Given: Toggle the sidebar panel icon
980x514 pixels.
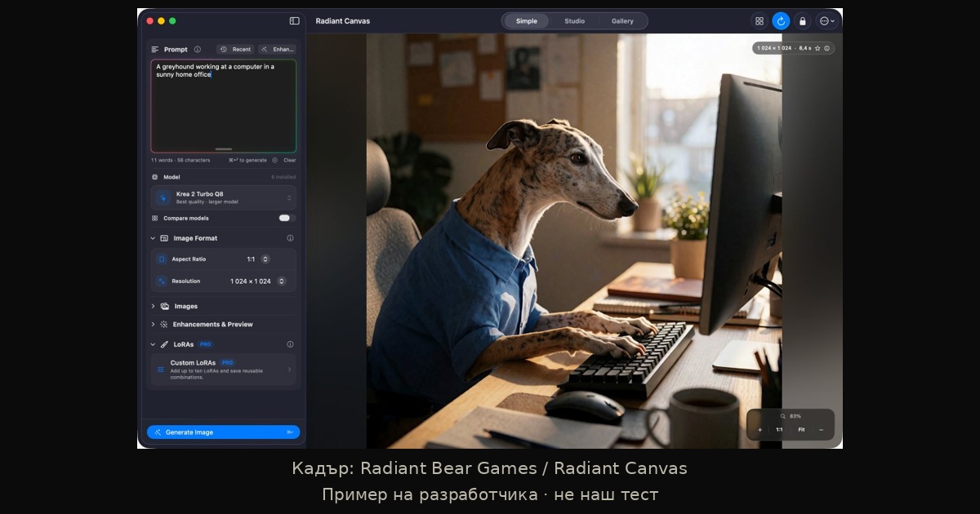Looking at the screenshot, I should (x=294, y=20).
